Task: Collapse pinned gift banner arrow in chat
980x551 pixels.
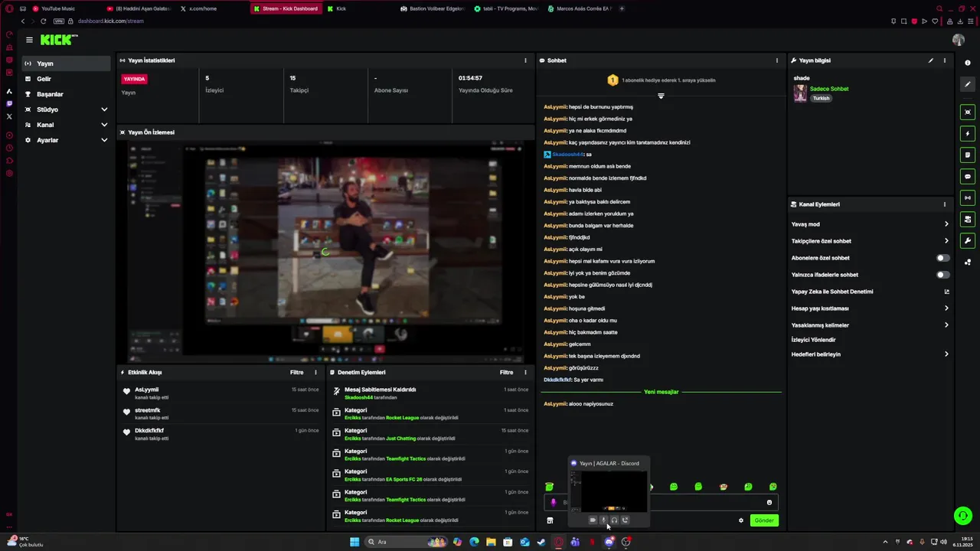Action: [x=661, y=96]
